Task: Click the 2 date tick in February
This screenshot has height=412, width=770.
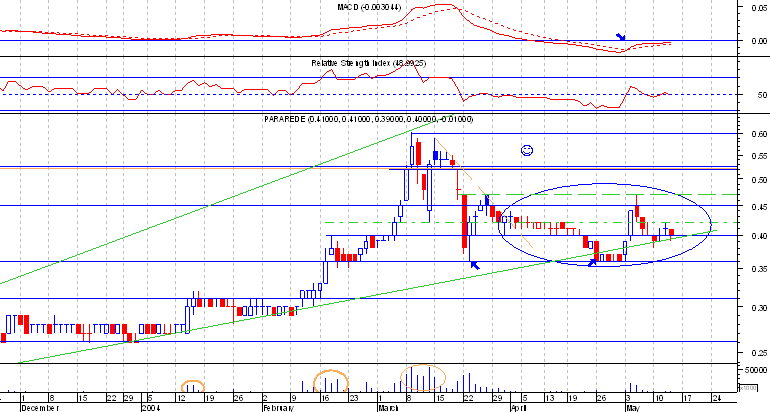Action: [265, 398]
